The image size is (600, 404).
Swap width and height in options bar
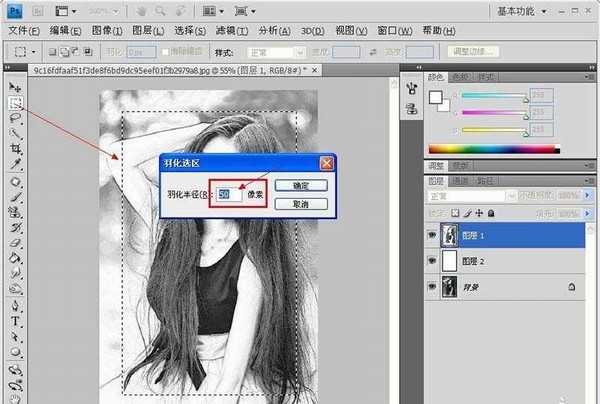point(373,52)
